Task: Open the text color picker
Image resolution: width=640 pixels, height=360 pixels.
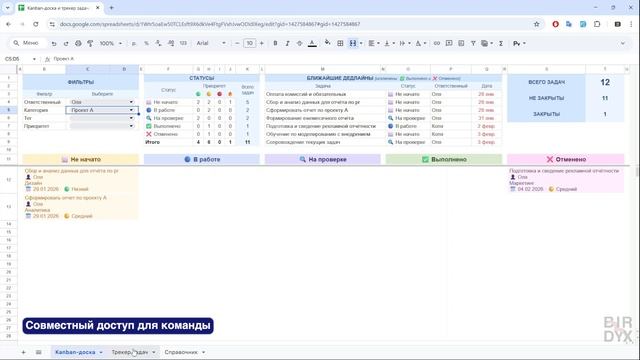Action: [312, 43]
